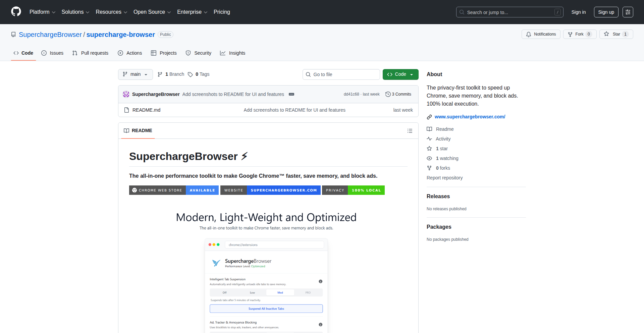Visit www.superchargebrowser.com link

[x=470, y=117]
